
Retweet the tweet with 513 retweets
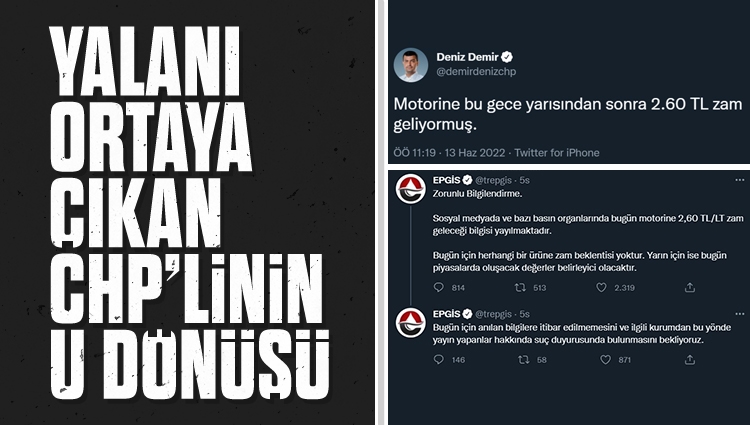(x=520, y=287)
